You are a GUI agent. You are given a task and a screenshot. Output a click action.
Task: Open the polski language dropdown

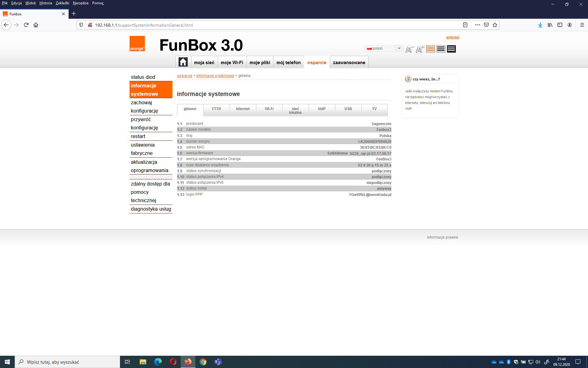pos(383,48)
